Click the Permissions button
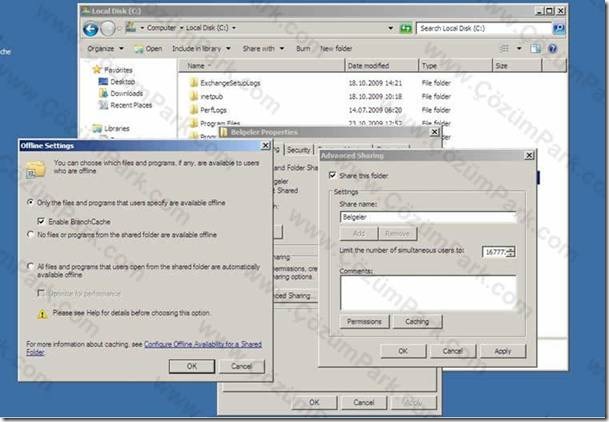Screen dimensions: 609x422 (364, 321)
